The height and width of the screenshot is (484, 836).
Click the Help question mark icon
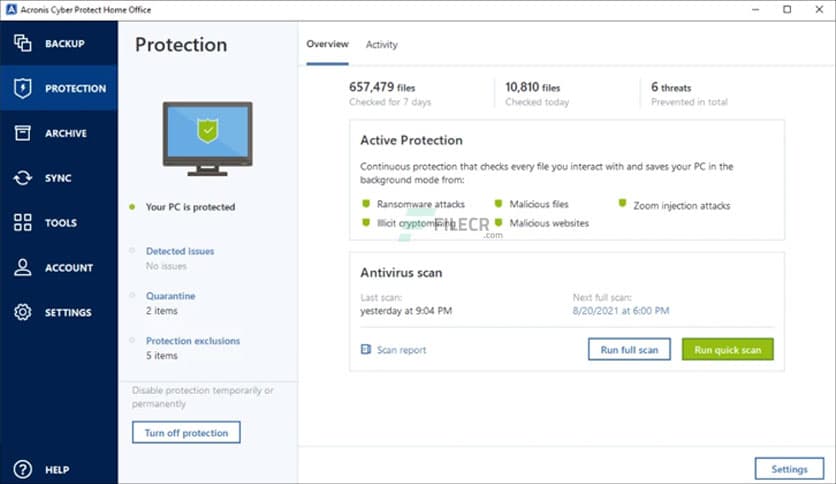pyautogui.click(x=22, y=469)
